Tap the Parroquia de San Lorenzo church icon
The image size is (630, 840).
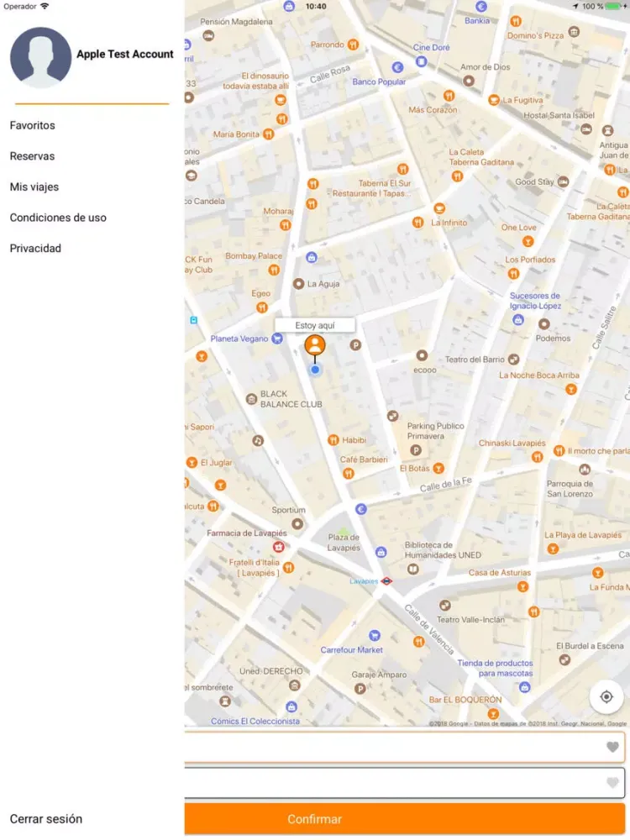[585, 470]
